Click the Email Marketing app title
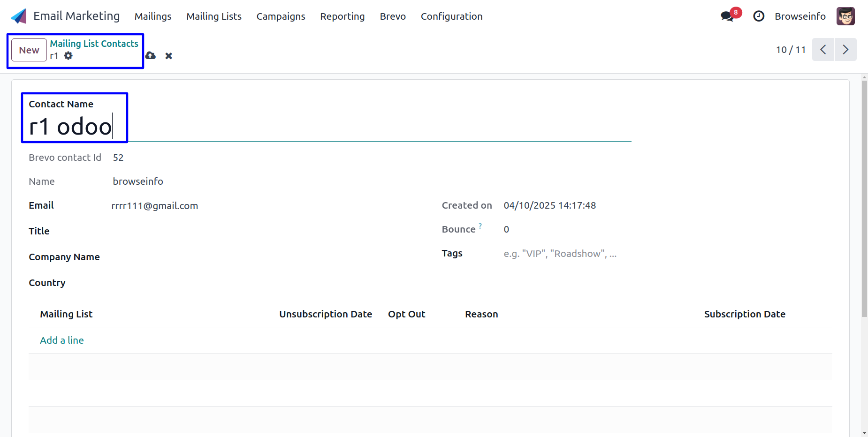Image resolution: width=868 pixels, height=437 pixels. click(76, 16)
